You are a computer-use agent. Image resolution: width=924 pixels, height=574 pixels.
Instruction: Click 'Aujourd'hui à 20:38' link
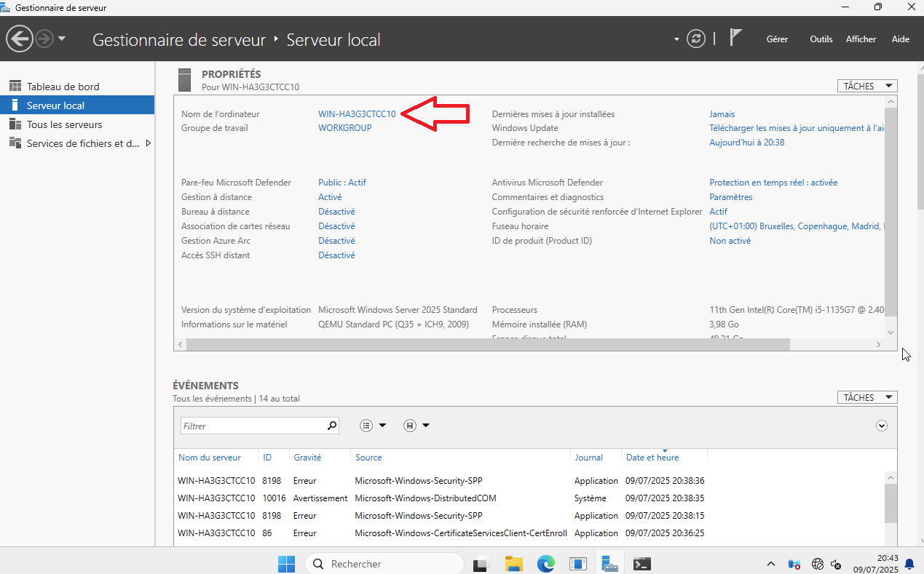tap(747, 143)
